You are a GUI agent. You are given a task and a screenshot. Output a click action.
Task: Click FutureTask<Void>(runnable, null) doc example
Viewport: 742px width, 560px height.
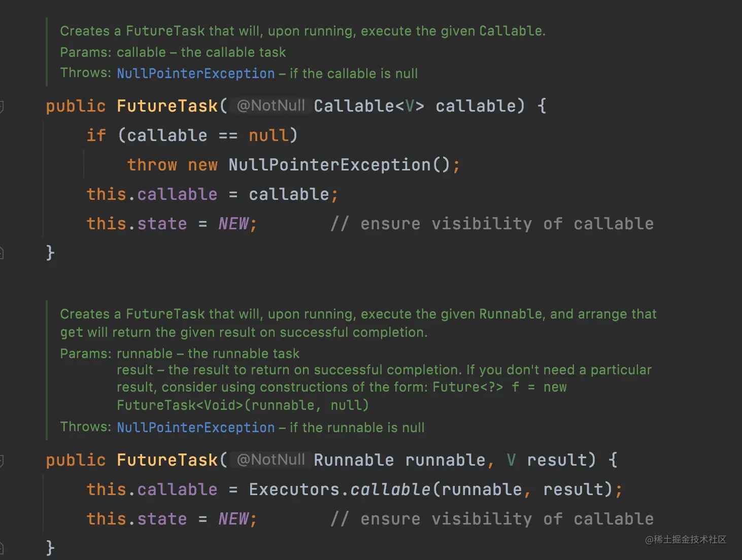coord(243,405)
